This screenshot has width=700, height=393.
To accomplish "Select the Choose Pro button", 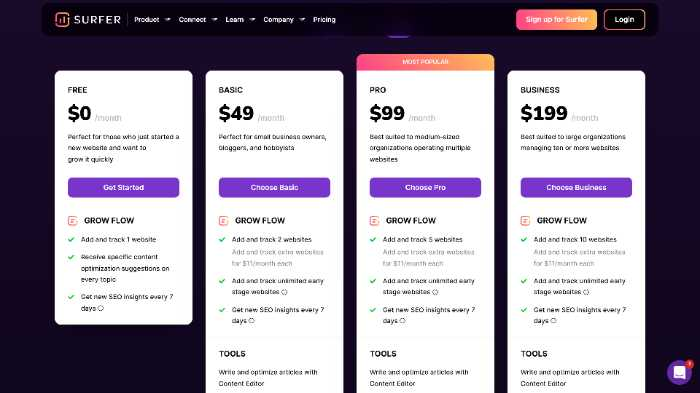I will (x=425, y=188).
